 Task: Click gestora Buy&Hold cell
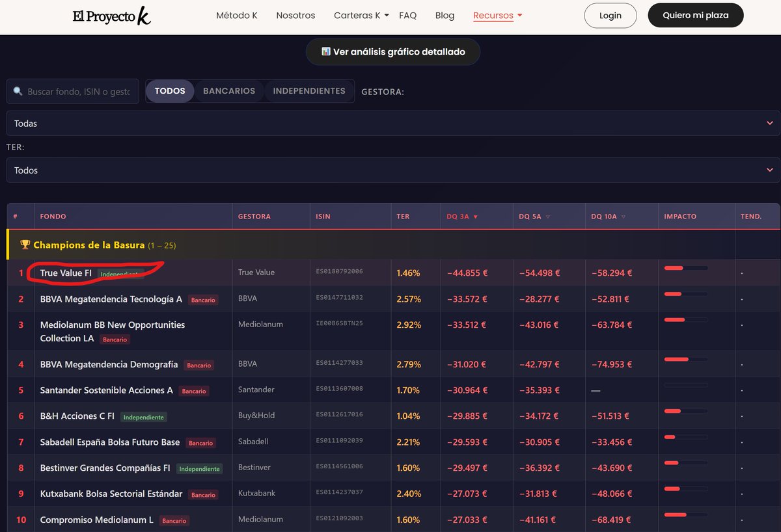[256, 416]
